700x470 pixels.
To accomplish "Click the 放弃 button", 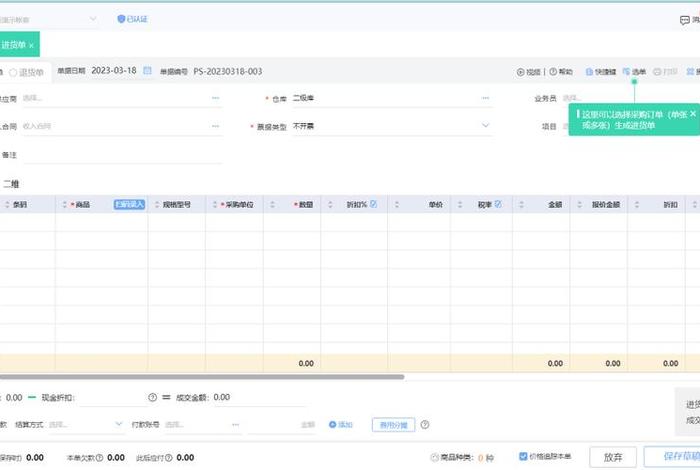I will [613, 457].
